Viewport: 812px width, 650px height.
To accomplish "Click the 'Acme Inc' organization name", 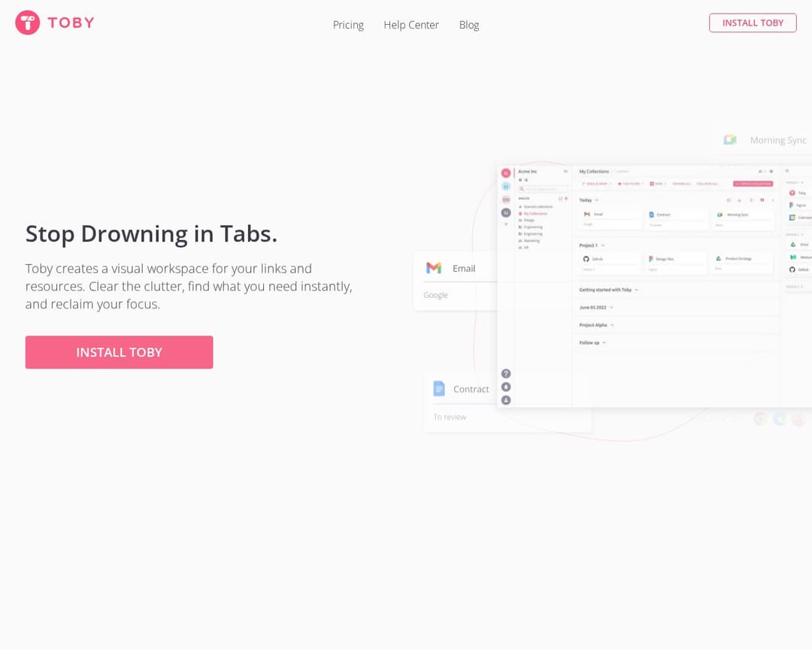I will pyautogui.click(x=528, y=172).
